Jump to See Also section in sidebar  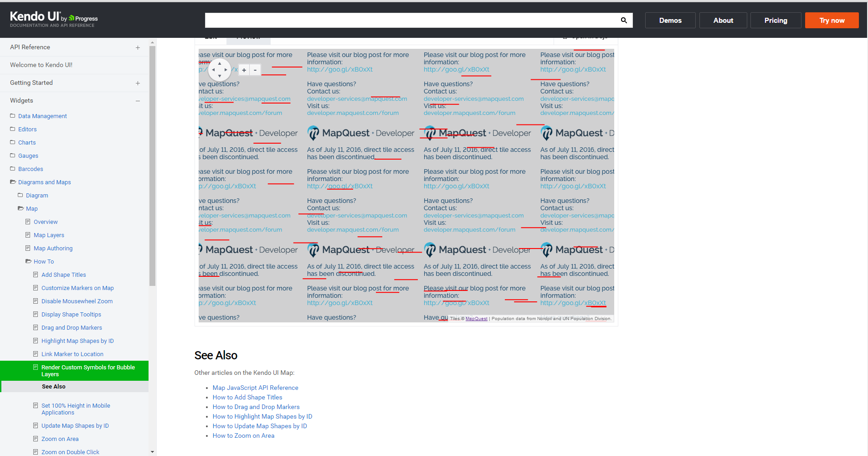tap(54, 386)
